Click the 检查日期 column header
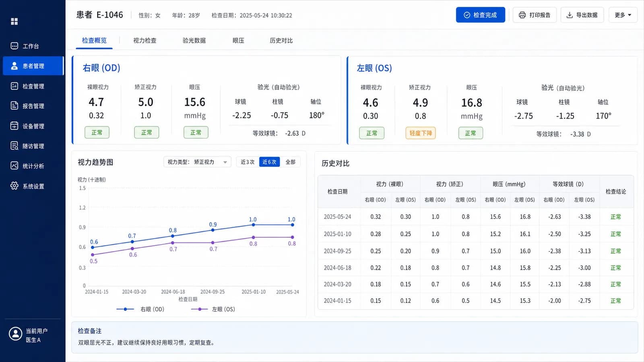 [x=337, y=191]
